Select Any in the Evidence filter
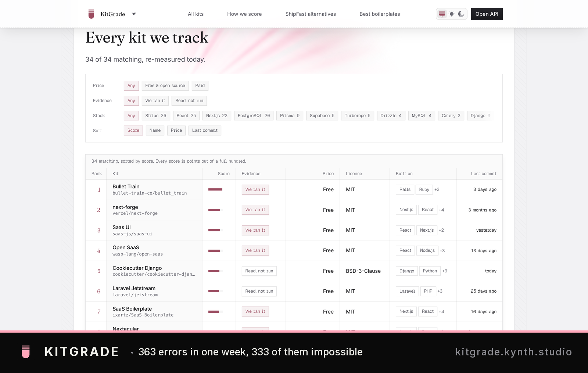Screen dimensions: 588x373 (x=131, y=101)
